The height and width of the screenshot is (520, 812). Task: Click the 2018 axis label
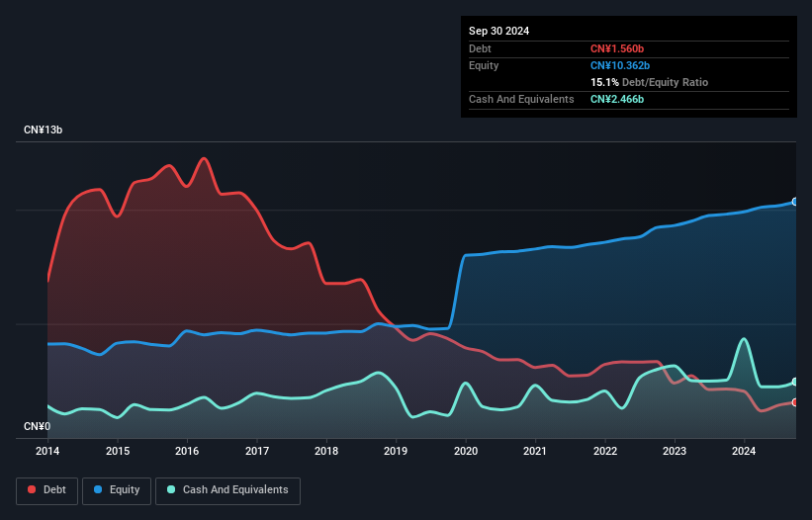point(326,451)
